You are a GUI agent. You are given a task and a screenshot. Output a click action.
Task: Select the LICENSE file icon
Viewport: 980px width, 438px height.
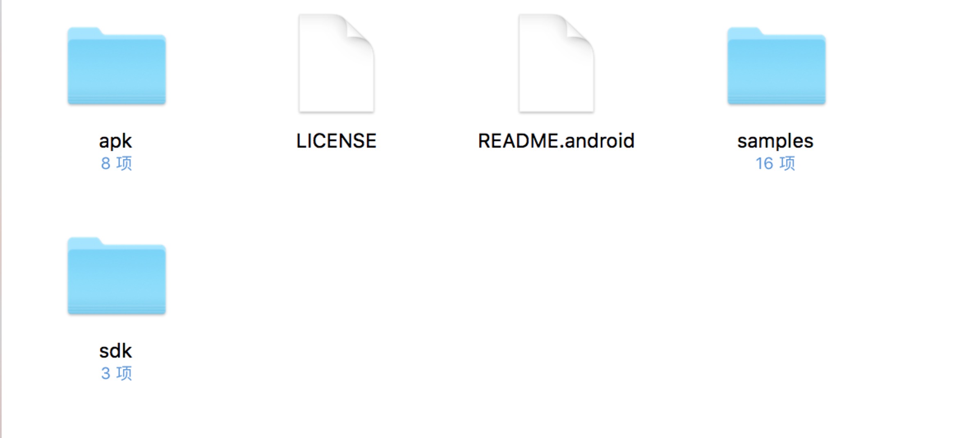point(336,63)
